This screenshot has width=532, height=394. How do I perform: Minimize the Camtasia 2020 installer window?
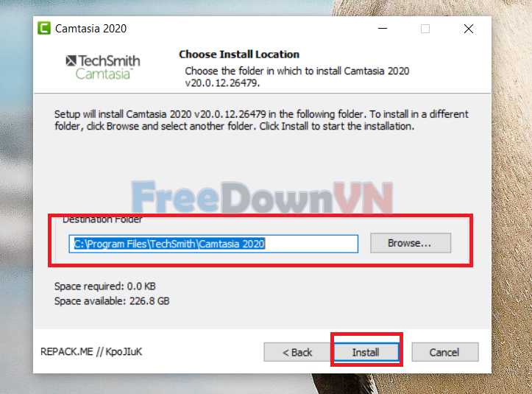pos(383,29)
